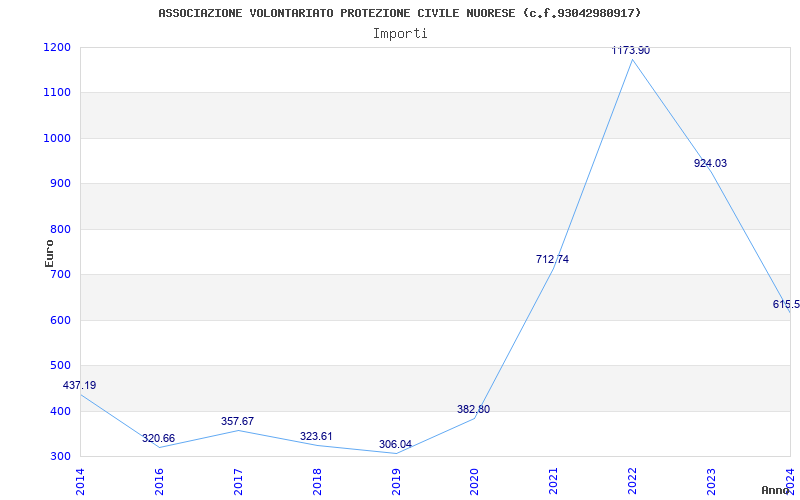Select the data label 306.04
The image size is (800, 500).
(395, 444)
